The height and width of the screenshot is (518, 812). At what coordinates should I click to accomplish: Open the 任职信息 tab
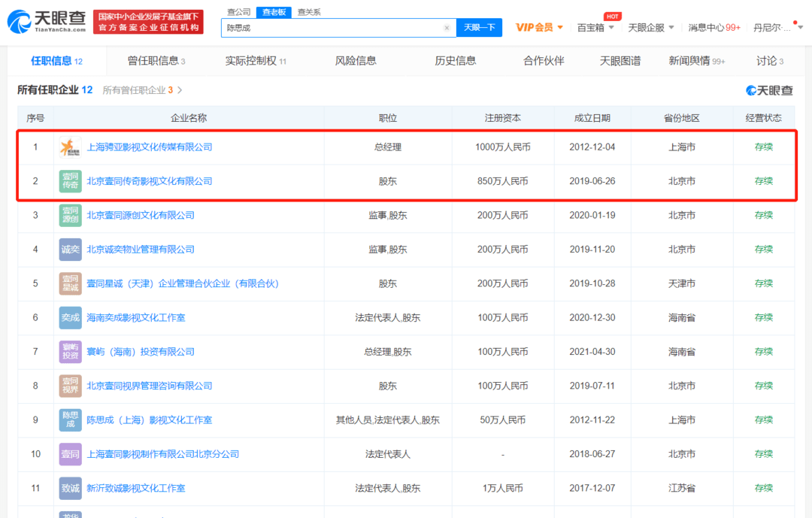coord(57,61)
